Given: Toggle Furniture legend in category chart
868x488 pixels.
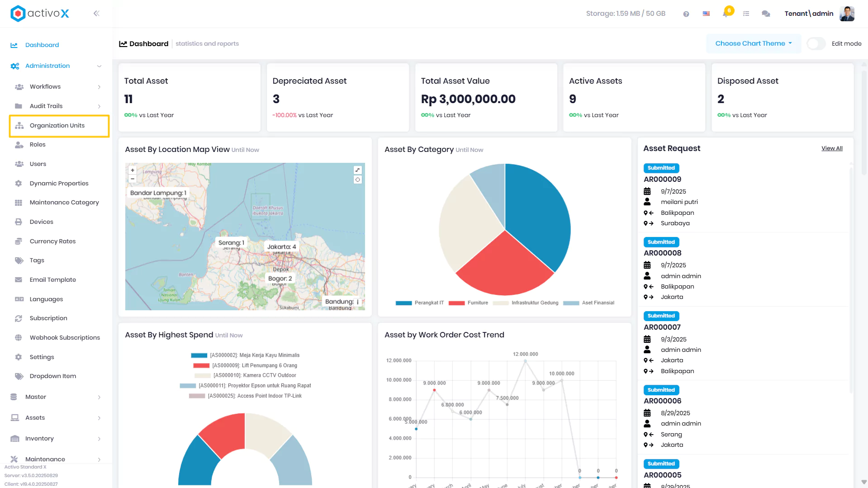Looking at the screenshot, I should 469,303.
